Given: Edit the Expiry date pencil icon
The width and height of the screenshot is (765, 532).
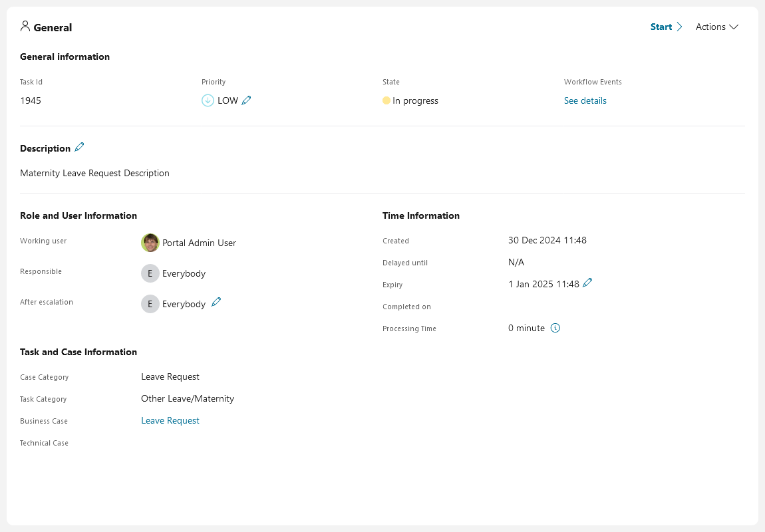Looking at the screenshot, I should (x=587, y=283).
